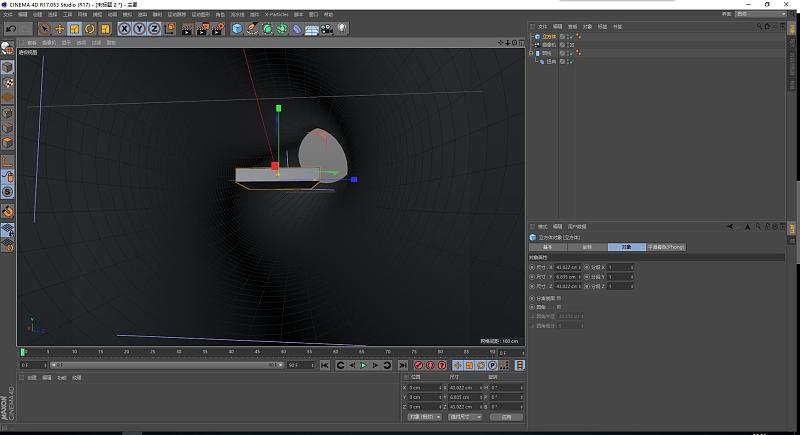Select the Rotate tool

89,29
